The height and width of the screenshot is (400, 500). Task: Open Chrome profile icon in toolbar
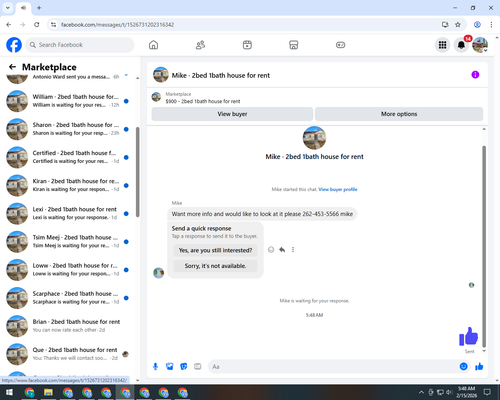477,25
